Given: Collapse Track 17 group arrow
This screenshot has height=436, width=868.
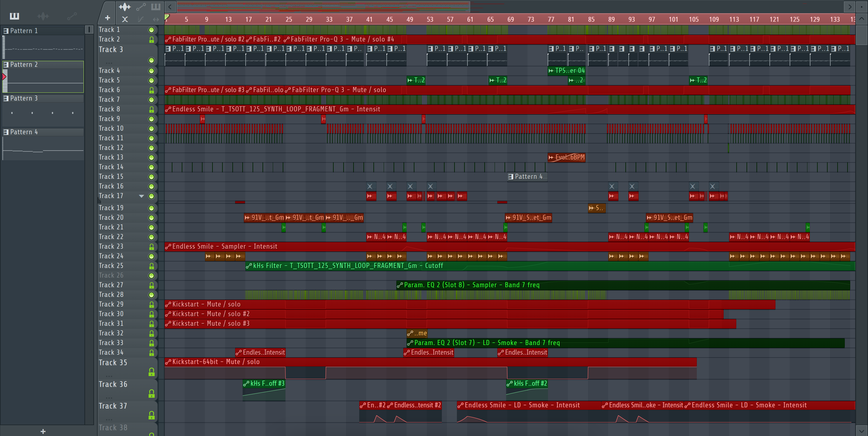Looking at the screenshot, I should pos(142,196).
